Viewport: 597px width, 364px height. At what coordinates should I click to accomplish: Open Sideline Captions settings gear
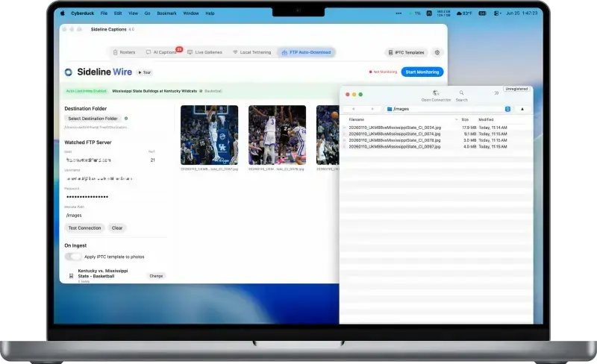[x=437, y=52]
